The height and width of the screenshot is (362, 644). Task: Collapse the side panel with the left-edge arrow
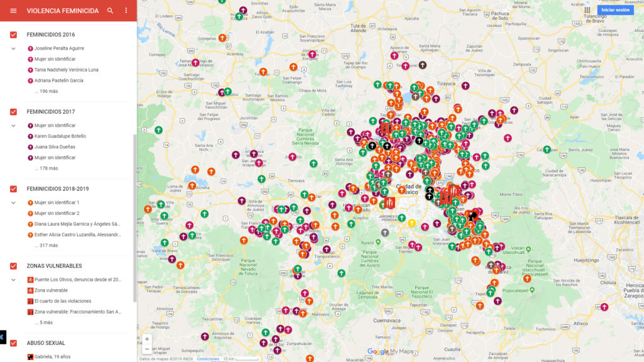3,337
